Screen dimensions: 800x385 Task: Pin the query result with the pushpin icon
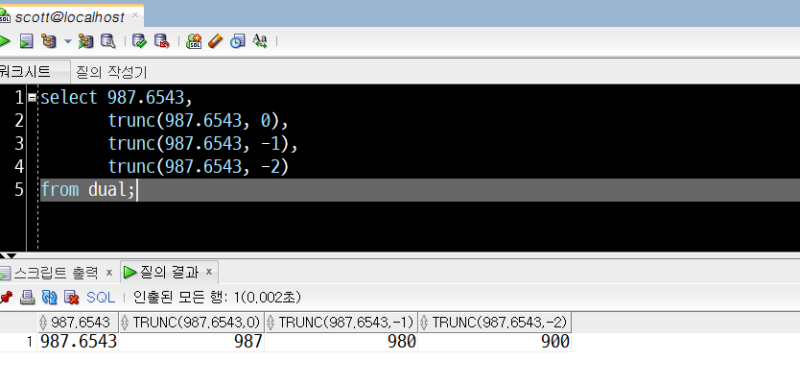(6, 297)
